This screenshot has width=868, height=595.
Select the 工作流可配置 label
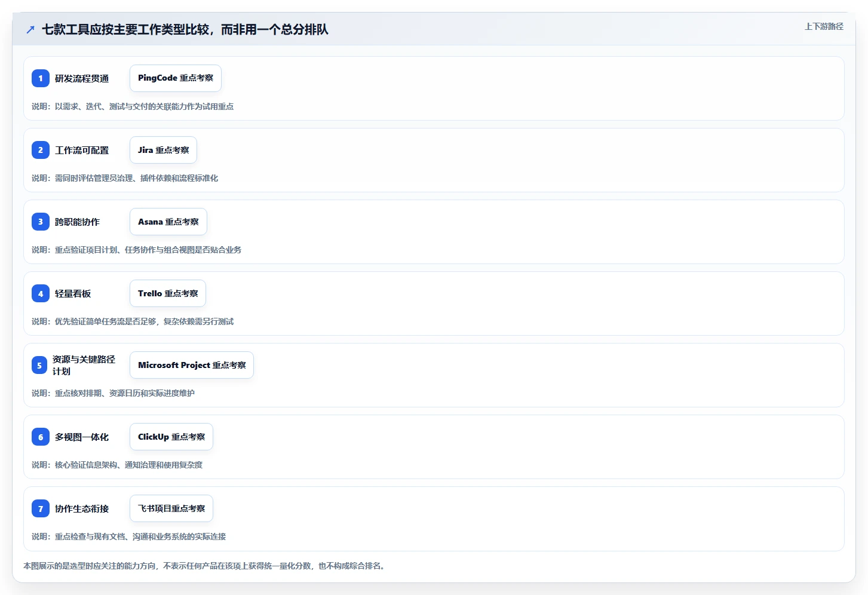82,150
